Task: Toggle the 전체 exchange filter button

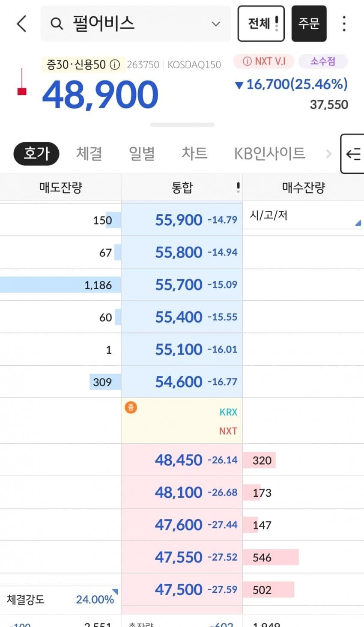Action: 261,24
